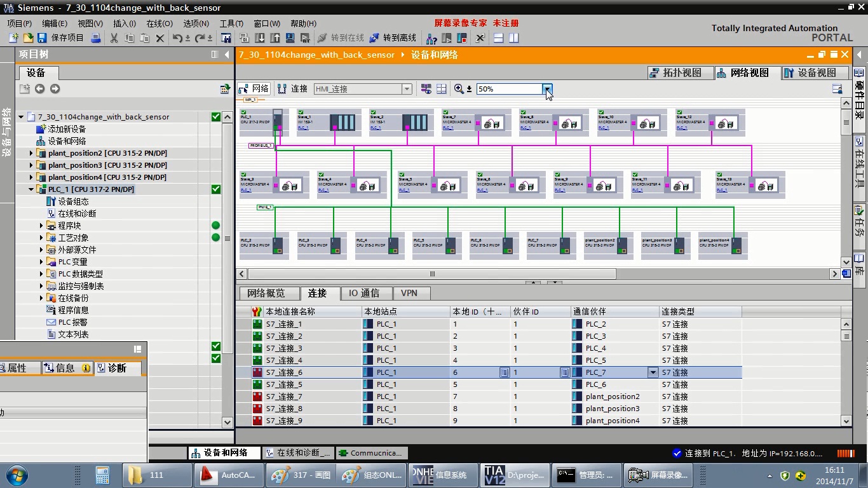Collapse the 项目树 project tree panel

[227, 55]
